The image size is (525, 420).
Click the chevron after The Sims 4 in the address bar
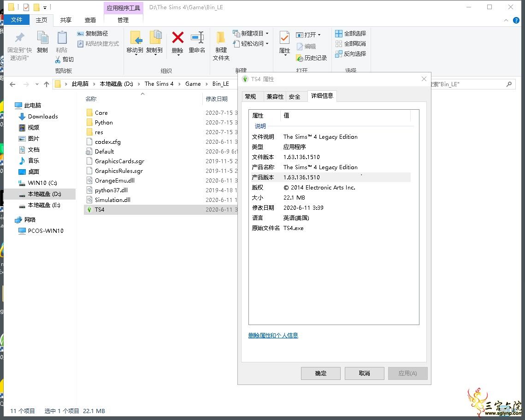[179, 84]
